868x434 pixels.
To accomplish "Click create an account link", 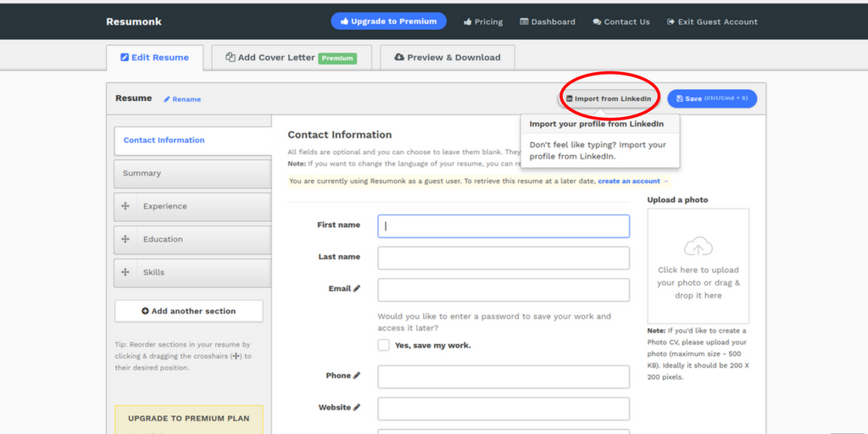I will 633,181.
